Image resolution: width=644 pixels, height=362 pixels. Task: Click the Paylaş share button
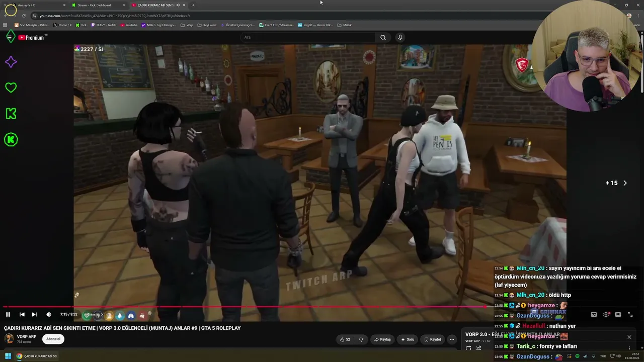click(x=382, y=339)
